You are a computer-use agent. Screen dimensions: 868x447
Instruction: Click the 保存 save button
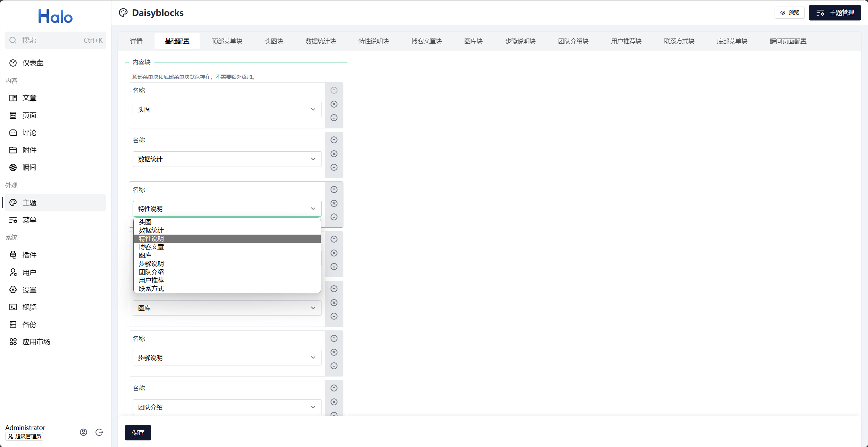pyautogui.click(x=138, y=432)
